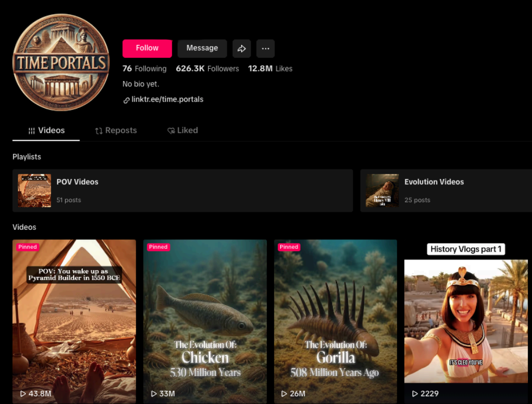
Task: Click the Pinned badge on Gorilla video
Action: click(289, 247)
